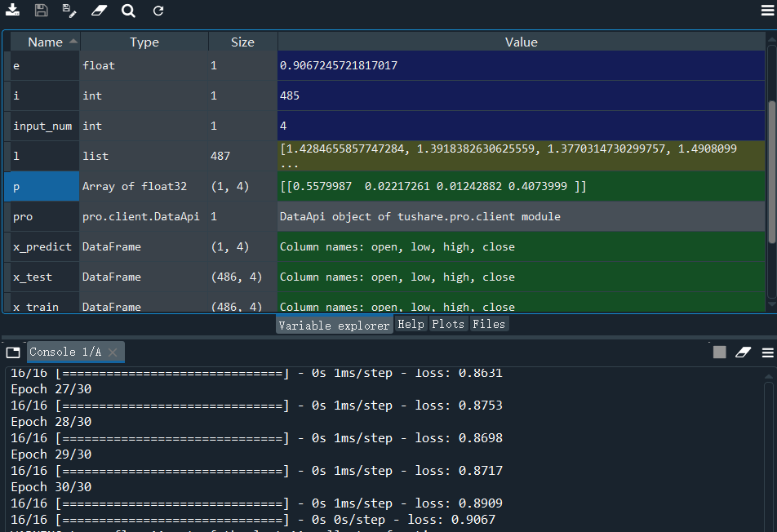Click the variable explorer vertical scrollbar

772,171
